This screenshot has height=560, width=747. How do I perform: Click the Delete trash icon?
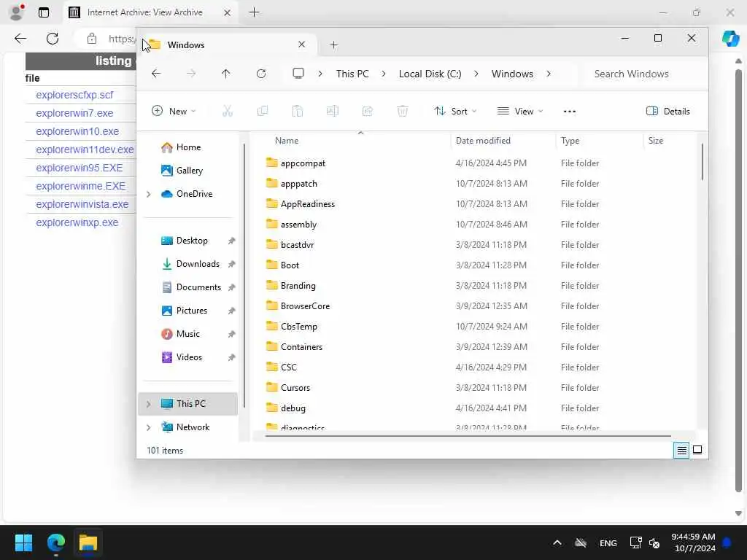tap(403, 111)
